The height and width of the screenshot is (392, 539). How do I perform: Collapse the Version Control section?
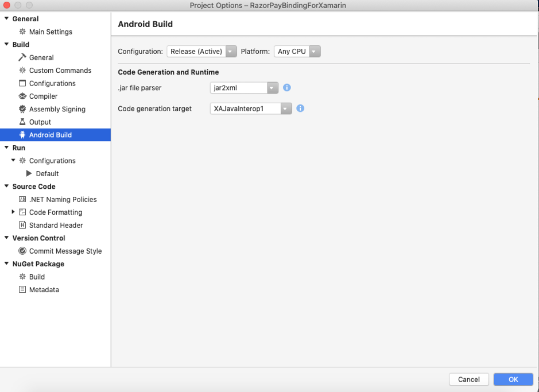(6, 238)
